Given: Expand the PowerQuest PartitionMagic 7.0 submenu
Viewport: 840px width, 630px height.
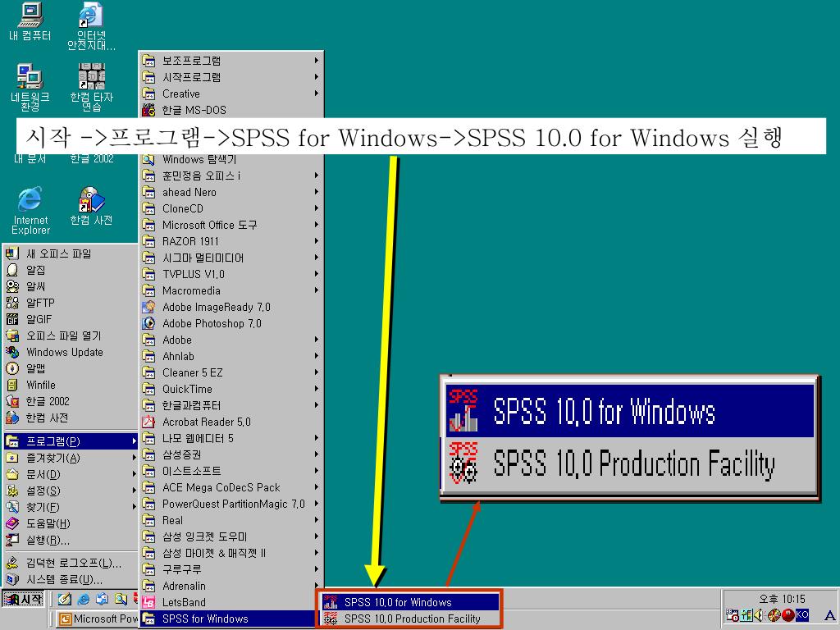Looking at the screenshot, I should pos(231,504).
